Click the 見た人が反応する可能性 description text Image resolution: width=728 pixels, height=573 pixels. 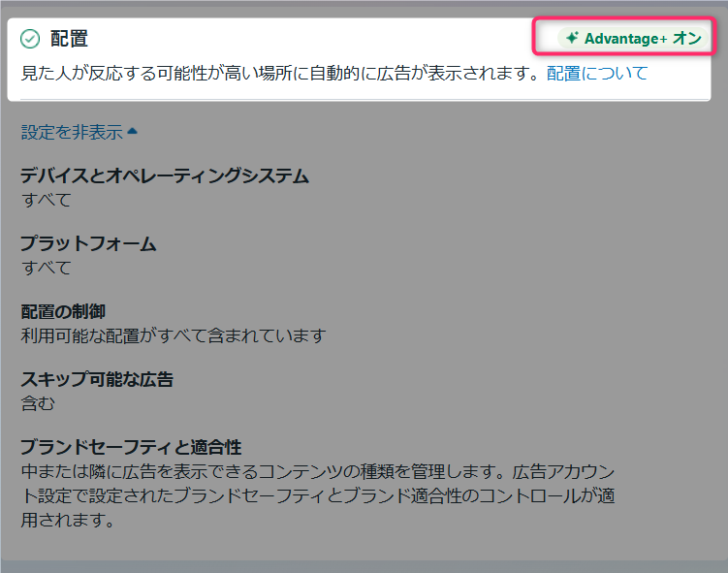coord(280,74)
